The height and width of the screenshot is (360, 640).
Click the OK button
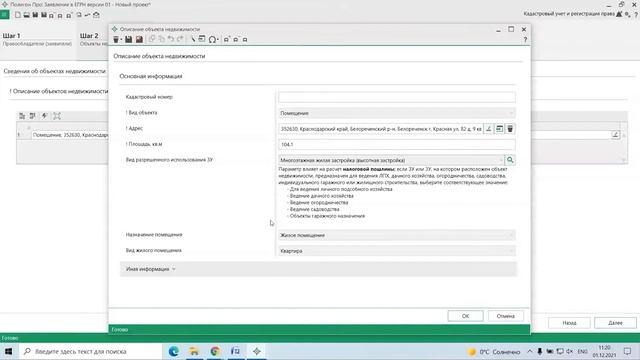[x=465, y=316]
